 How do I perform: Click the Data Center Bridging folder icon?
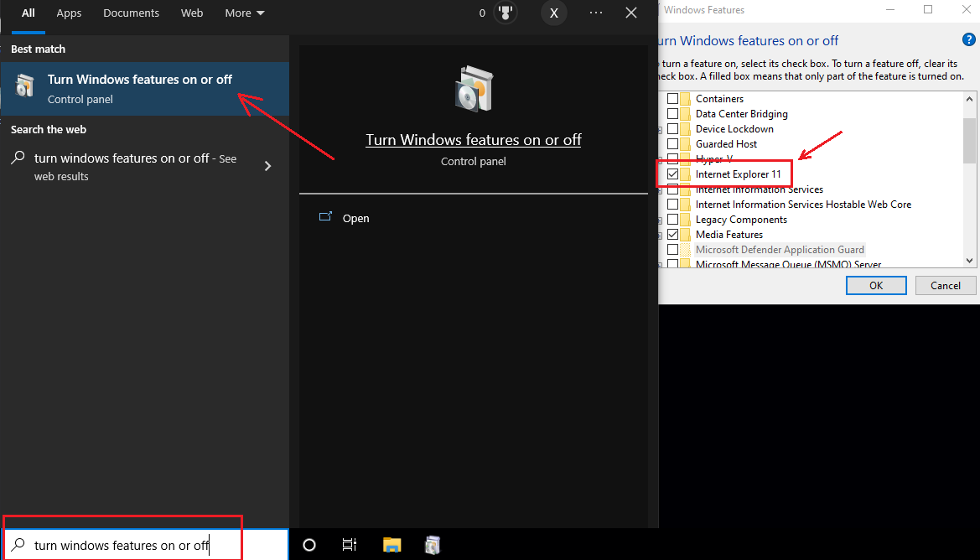(686, 114)
